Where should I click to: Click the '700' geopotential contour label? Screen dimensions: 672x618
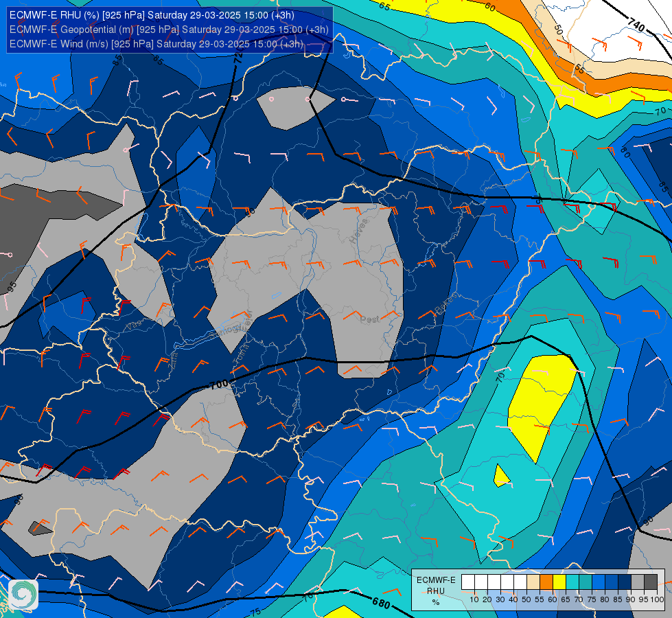[220, 385]
